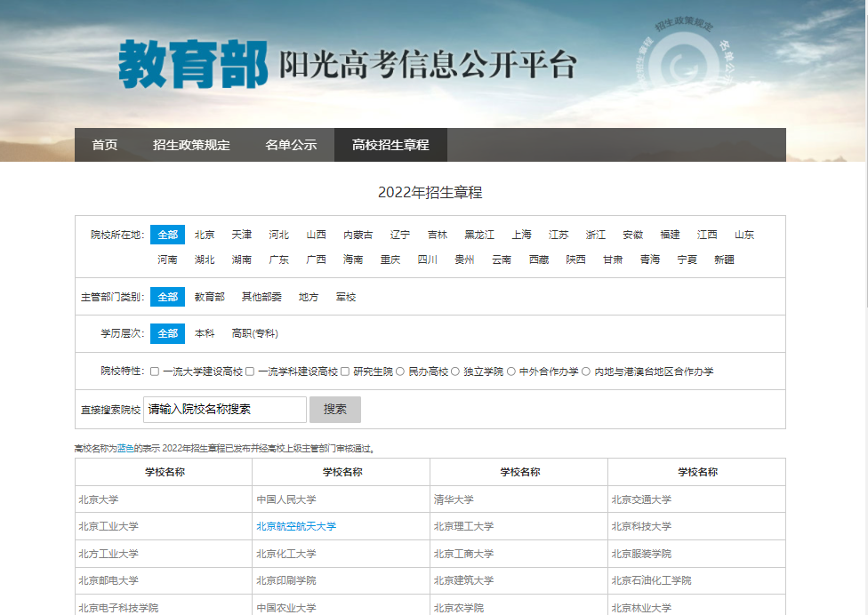Filter schools by 湖北 region

(x=205, y=260)
